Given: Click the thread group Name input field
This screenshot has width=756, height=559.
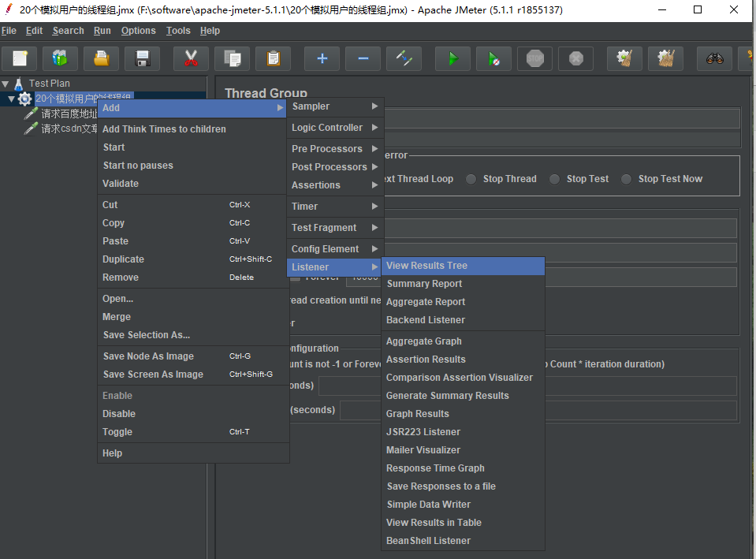Looking at the screenshot, I should [x=562, y=118].
